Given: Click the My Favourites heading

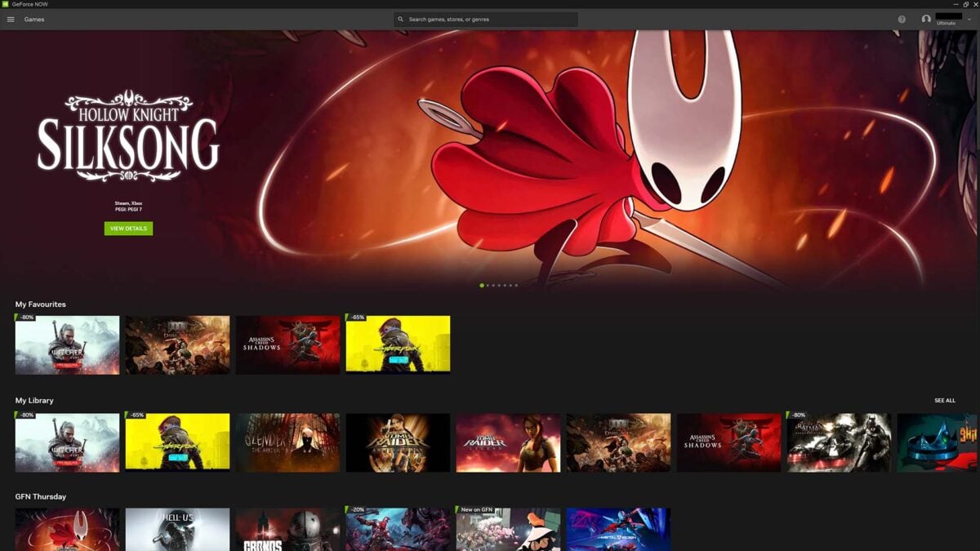Looking at the screenshot, I should pos(41,304).
